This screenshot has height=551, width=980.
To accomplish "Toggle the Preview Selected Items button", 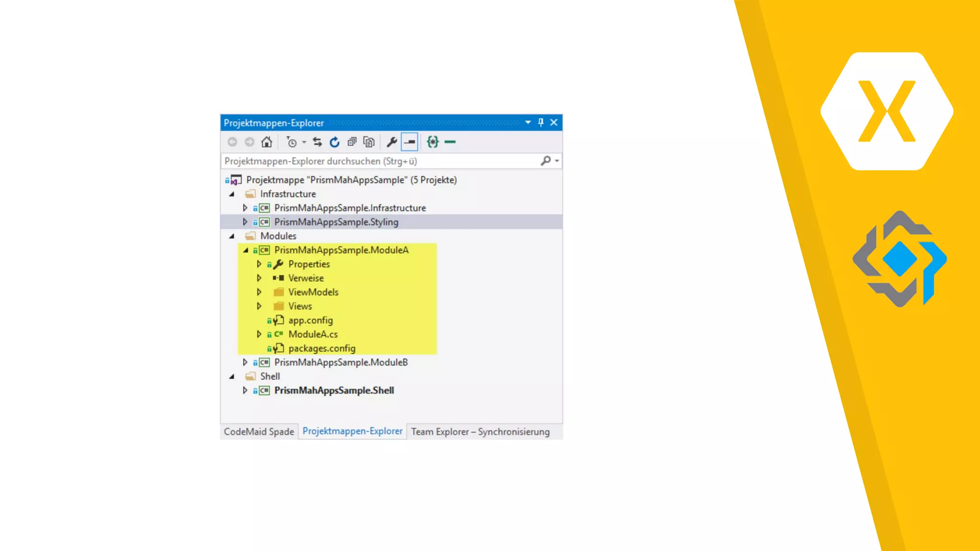I will (410, 142).
